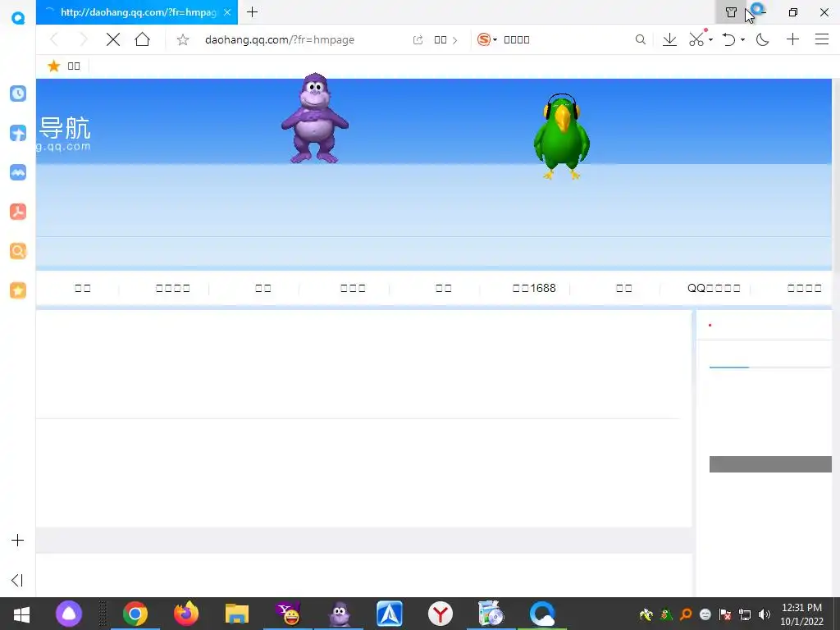Expand the scissors tool dropdown arrow
Viewport: 840px width, 630px height.
tap(711, 40)
